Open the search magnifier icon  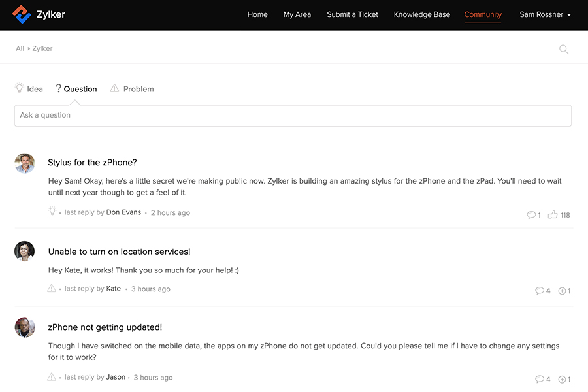tap(564, 49)
